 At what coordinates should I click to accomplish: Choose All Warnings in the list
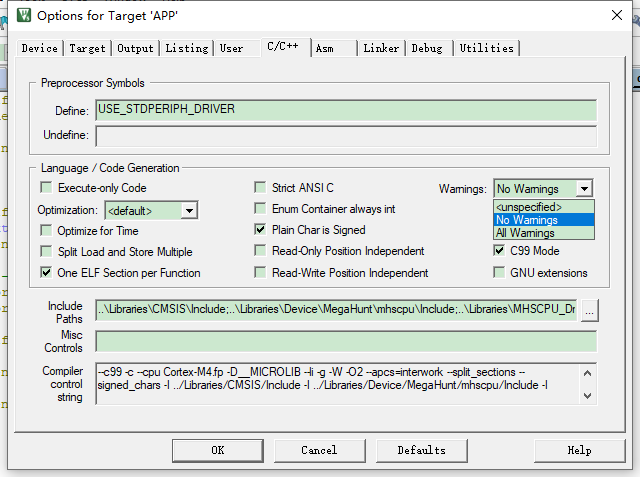coord(544,233)
